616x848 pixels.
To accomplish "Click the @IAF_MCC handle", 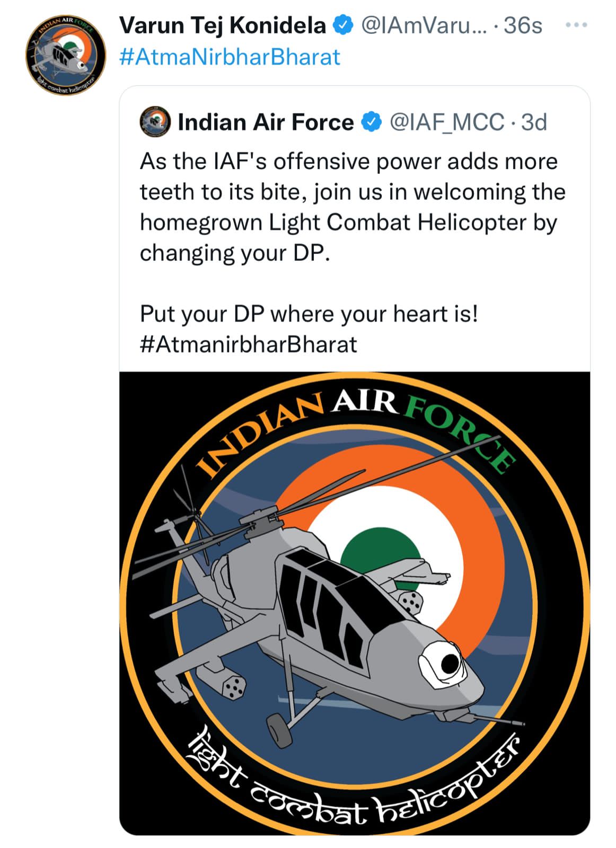I will (x=446, y=122).
